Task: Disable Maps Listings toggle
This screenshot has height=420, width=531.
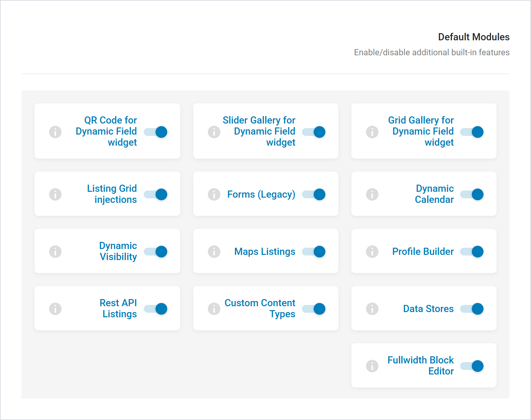Action: pos(314,252)
